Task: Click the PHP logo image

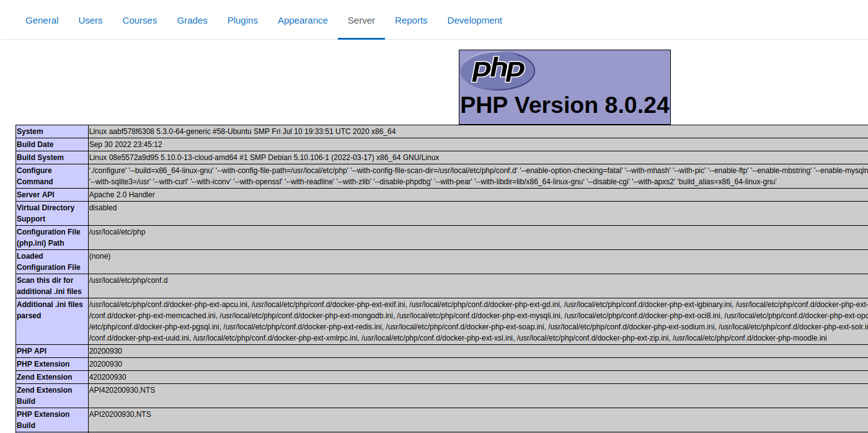Action: (497, 70)
